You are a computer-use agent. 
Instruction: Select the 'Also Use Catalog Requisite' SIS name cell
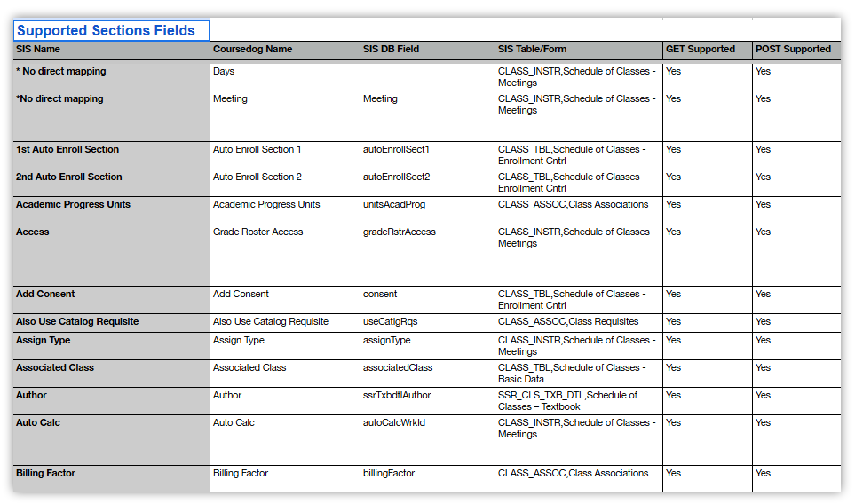[111, 323]
